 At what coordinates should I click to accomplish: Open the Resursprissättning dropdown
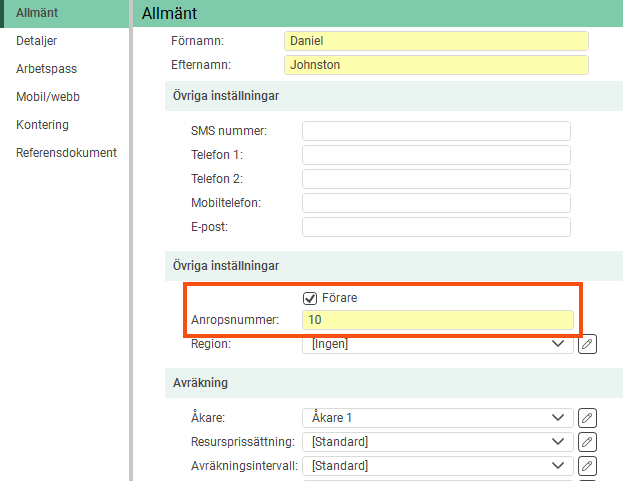(437, 441)
